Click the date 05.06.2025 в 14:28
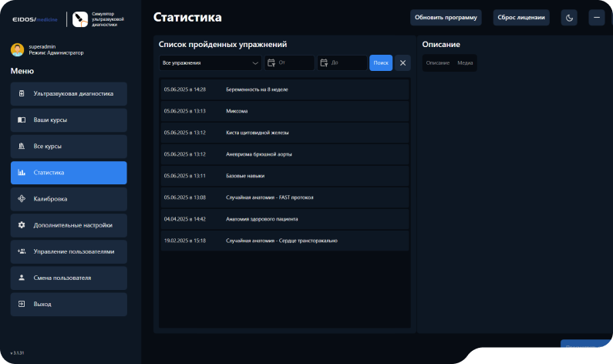 [185, 89]
